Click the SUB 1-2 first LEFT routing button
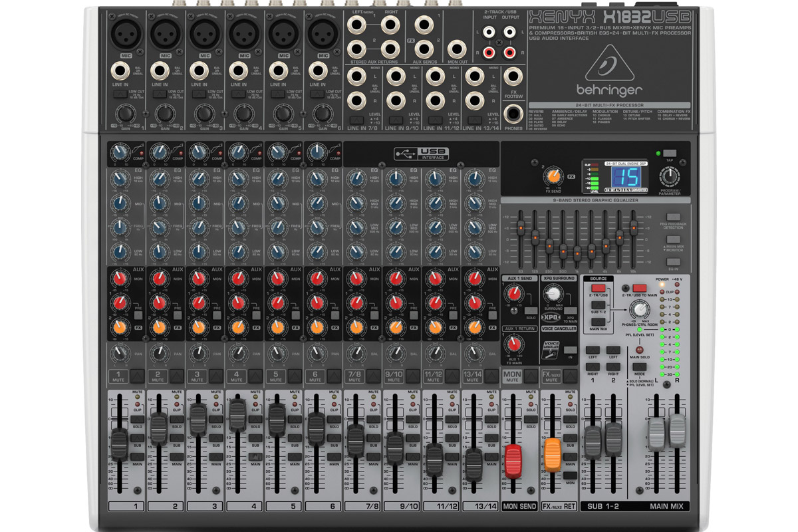The height and width of the screenshot is (532, 798). pos(592,349)
